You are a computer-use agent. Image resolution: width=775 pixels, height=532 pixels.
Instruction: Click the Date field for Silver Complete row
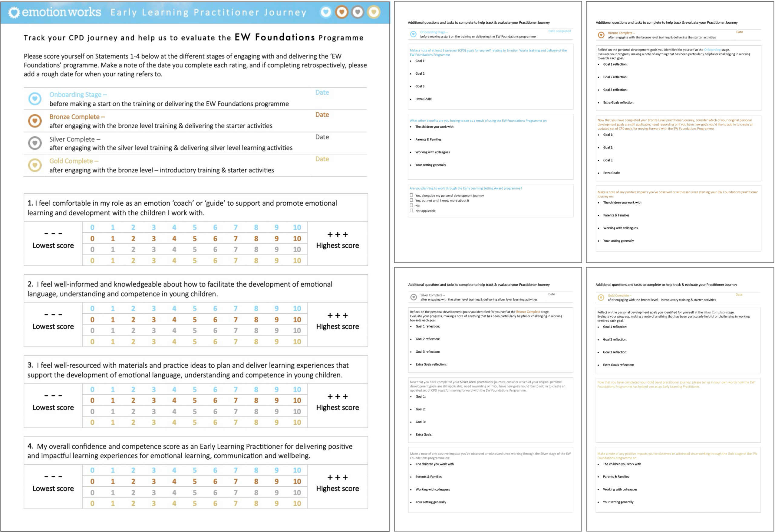pyautogui.click(x=322, y=137)
